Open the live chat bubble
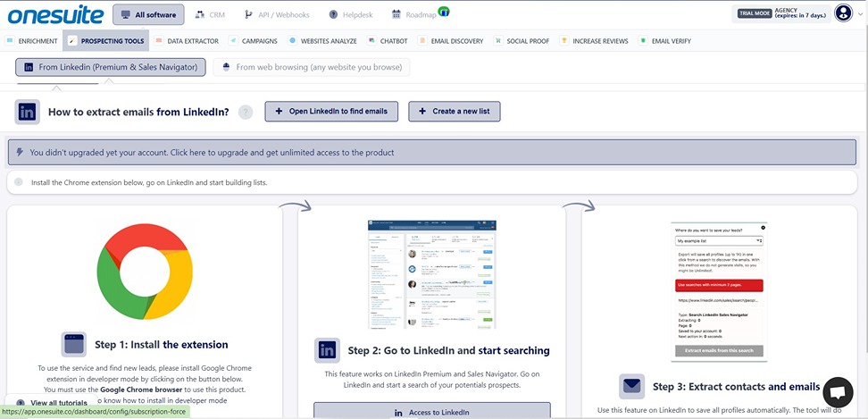The image size is (868, 419). 839,392
